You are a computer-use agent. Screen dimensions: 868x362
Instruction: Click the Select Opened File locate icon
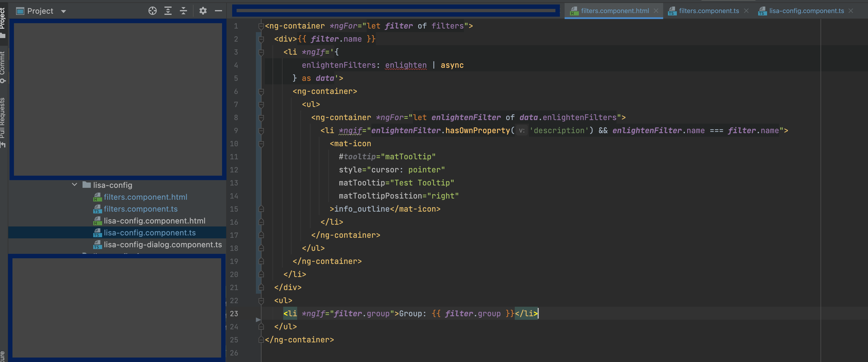pos(152,11)
